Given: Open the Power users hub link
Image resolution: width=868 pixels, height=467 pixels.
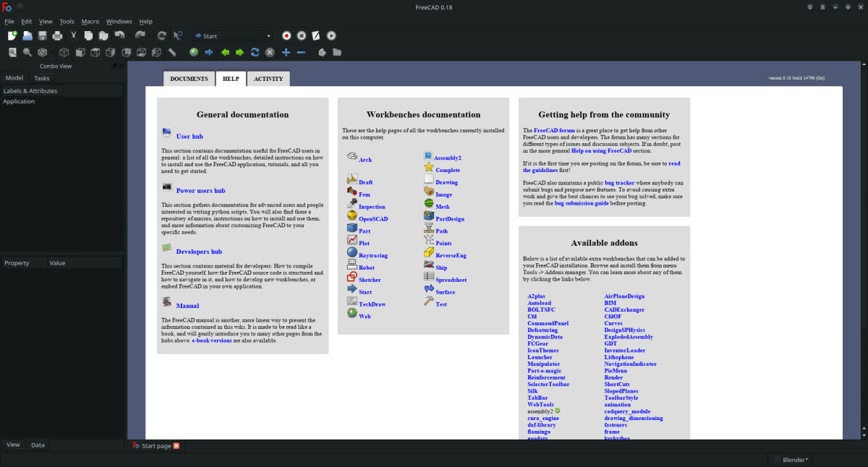Looking at the screenshot, I should pos(200,191).
